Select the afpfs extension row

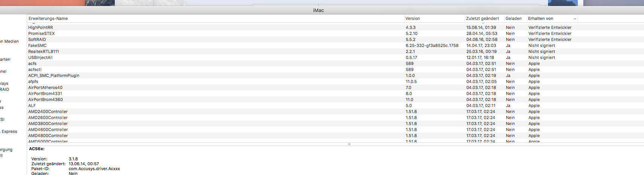point(335,81)
